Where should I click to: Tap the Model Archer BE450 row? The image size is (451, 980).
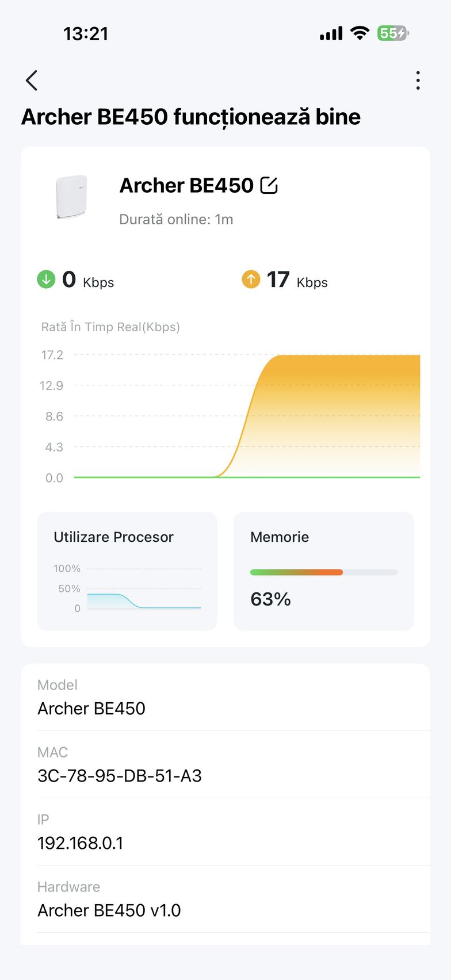coord(225,698)
